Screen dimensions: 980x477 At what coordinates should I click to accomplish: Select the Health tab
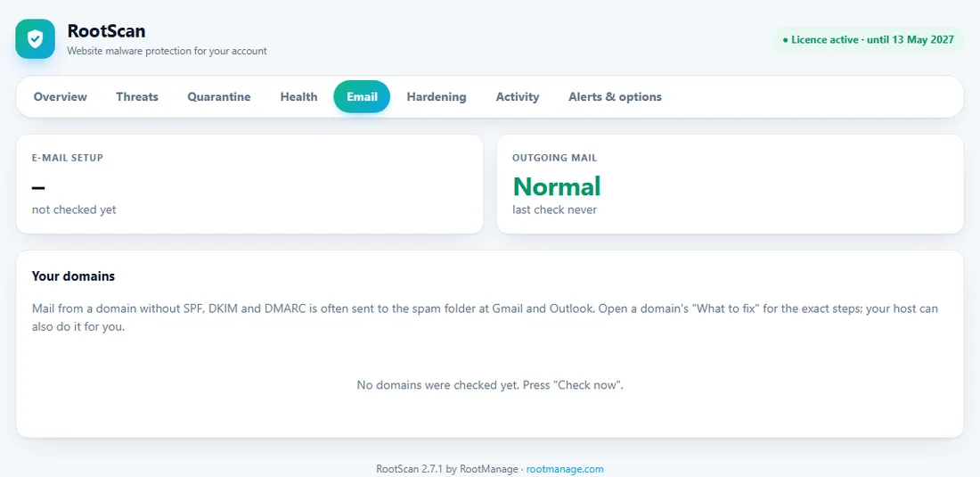coord(298,97)
